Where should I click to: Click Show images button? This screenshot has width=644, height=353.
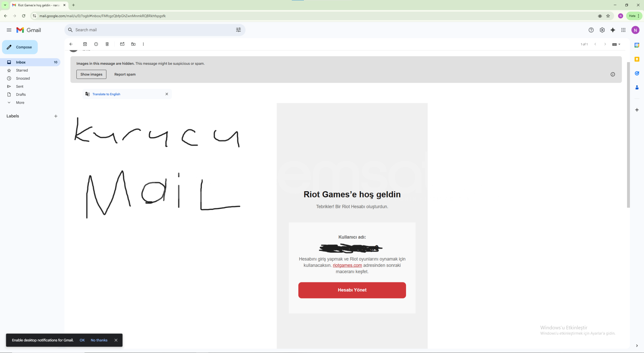(x=91, y=74)
